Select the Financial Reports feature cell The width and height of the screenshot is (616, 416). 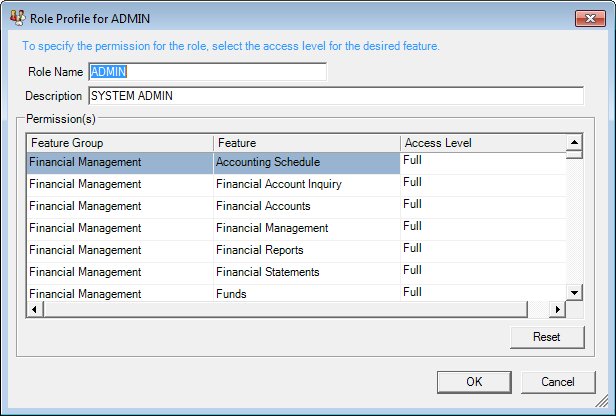(x=306, y=250)
